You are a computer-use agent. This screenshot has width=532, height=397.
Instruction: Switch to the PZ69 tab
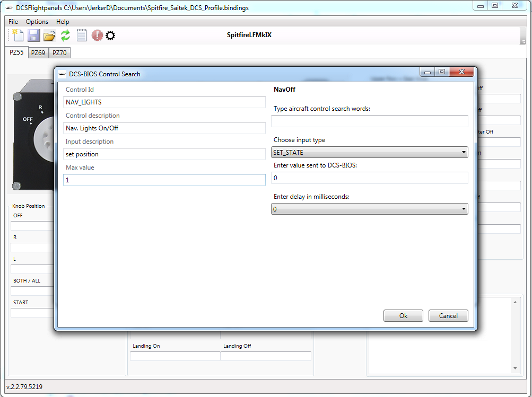click(x=38, y=53)
